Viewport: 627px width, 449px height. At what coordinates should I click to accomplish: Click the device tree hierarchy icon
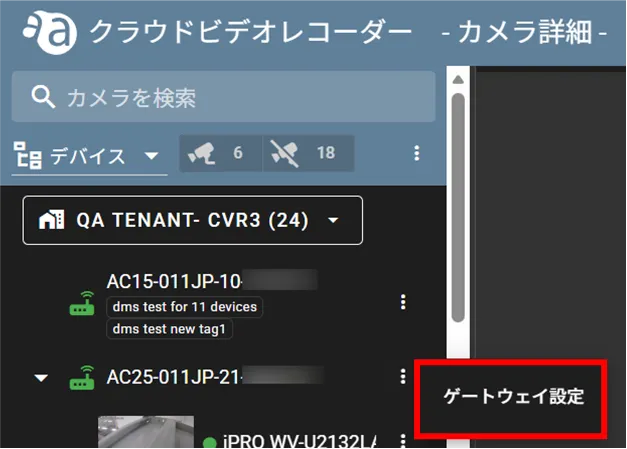(25, 155)
